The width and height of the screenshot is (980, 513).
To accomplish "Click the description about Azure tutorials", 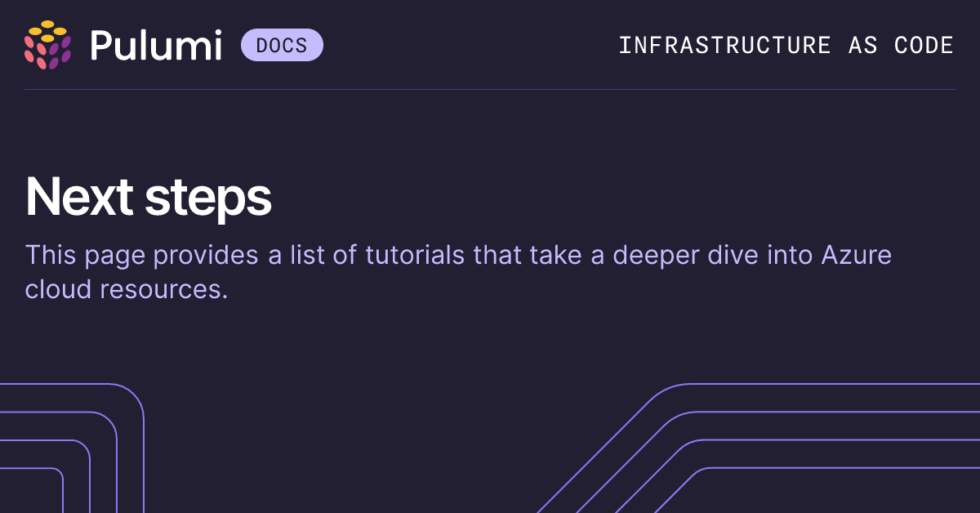I will (458, 272).
